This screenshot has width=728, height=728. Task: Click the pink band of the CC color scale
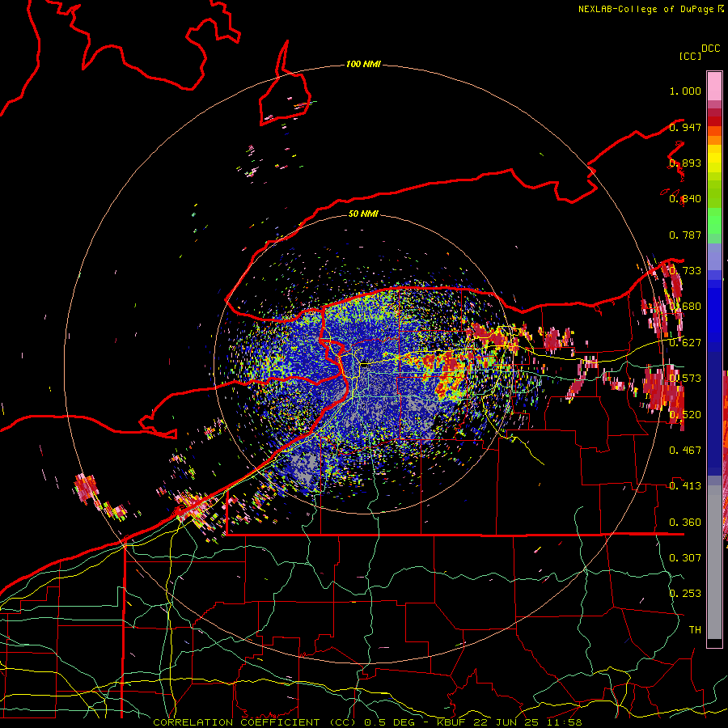coord(714,87)
